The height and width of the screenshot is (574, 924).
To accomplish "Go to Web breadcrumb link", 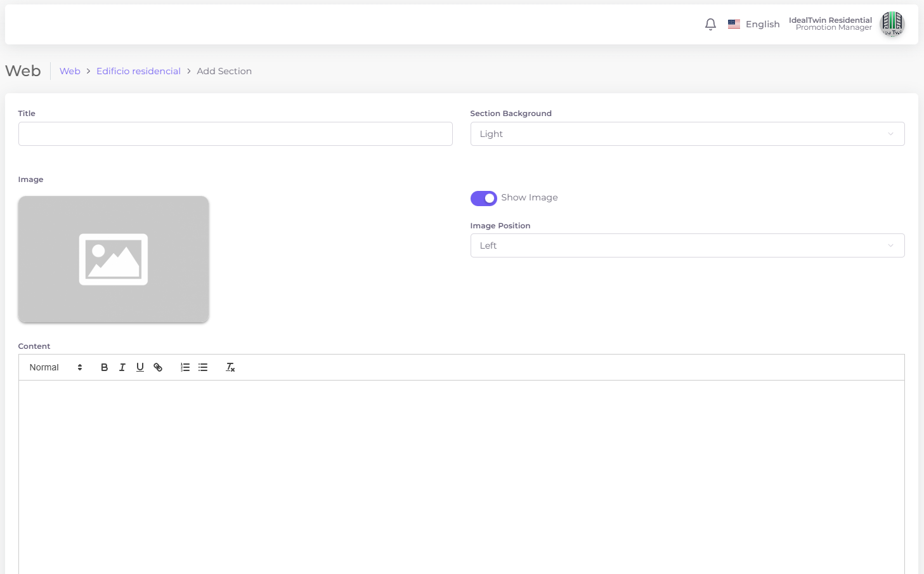I will pos(70,71).
